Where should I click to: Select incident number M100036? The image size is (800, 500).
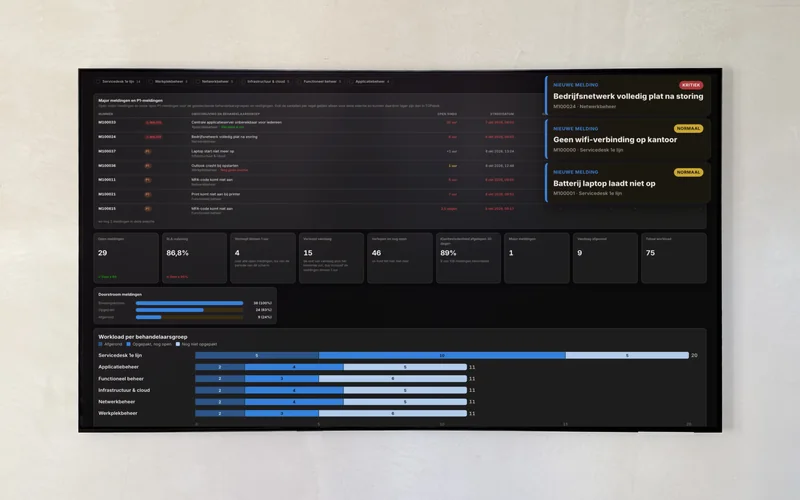coord(107,165)
